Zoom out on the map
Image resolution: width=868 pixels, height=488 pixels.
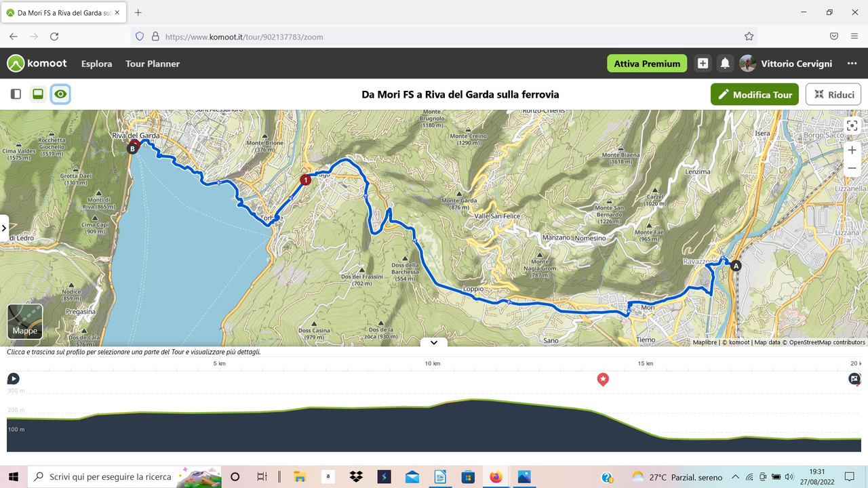[852, 168]
